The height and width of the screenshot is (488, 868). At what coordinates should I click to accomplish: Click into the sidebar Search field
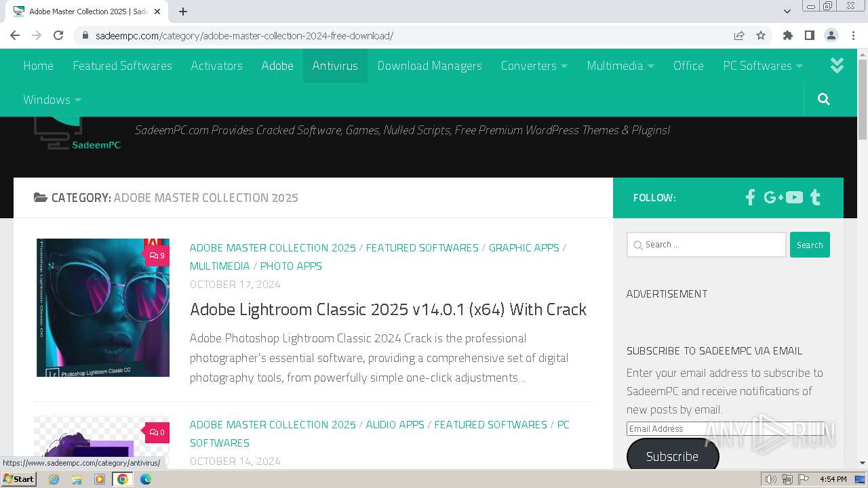pos(706,245)
